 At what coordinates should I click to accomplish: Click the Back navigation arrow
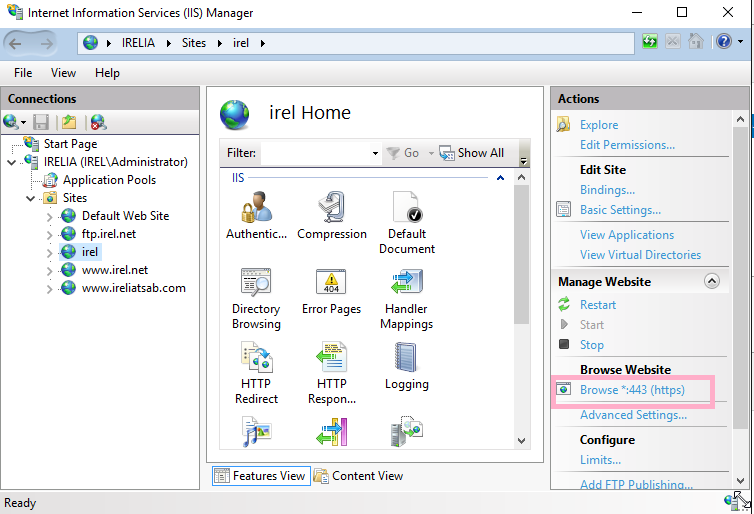[x=15, y=44]
